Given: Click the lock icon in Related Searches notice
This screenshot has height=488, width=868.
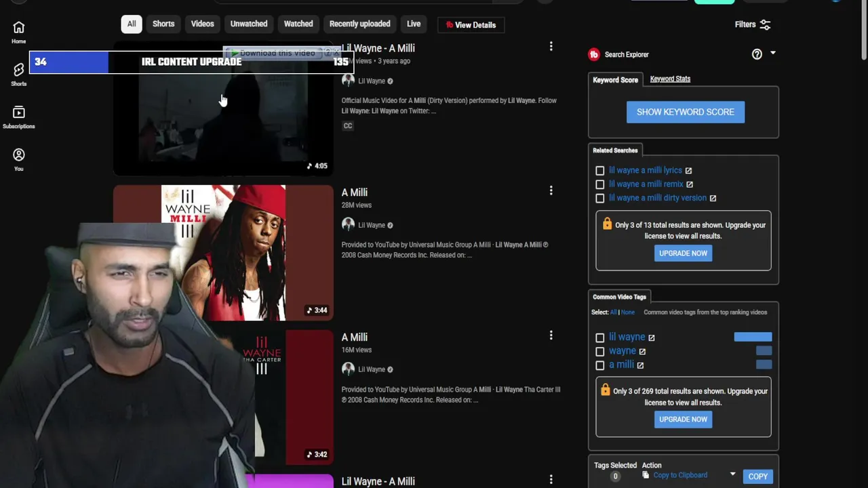Looking at the screenshot, I should click(607, 223).
